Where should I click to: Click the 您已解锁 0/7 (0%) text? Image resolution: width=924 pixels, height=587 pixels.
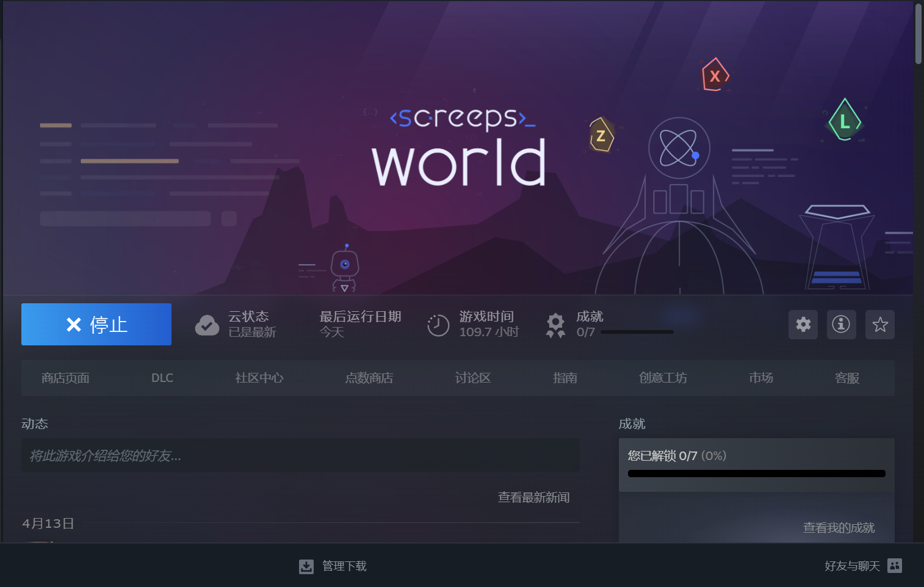(x=677, y=456)
